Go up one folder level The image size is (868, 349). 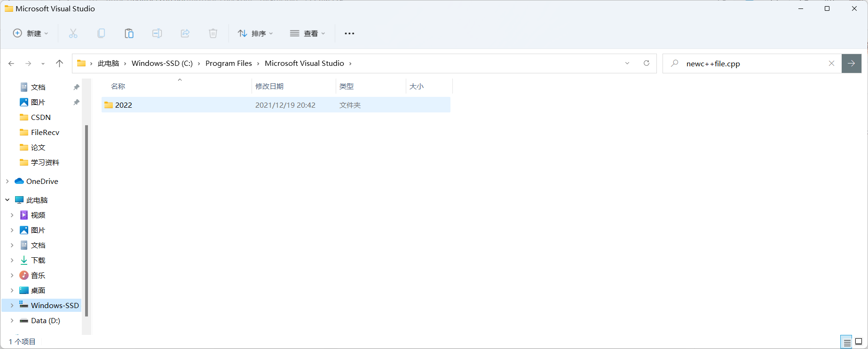[x=59, y=63]
